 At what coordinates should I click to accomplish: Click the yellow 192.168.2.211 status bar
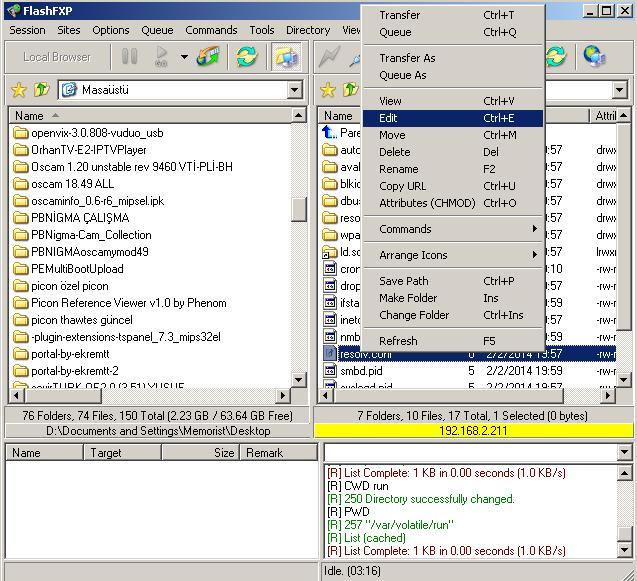(x=473, y=431)
